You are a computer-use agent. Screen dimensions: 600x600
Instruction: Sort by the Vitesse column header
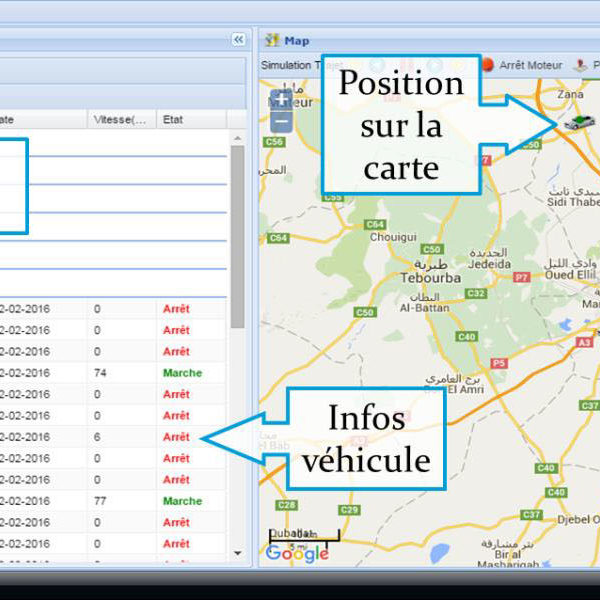click(x=119, y=119)
